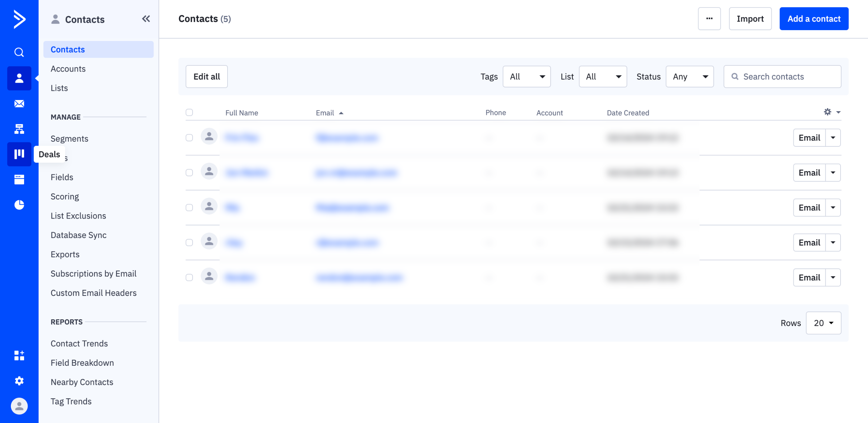Click the Campaigns envelope icon
Image resolution: width=868 pixels, height=423 pixels.
pyautogui.click(x=19, y=104)
